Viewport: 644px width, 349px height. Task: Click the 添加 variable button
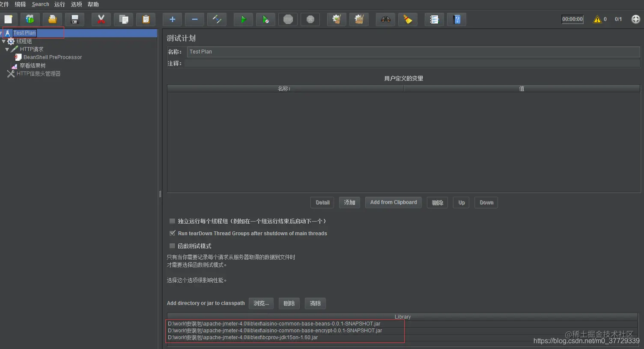(x=349, y=203)
